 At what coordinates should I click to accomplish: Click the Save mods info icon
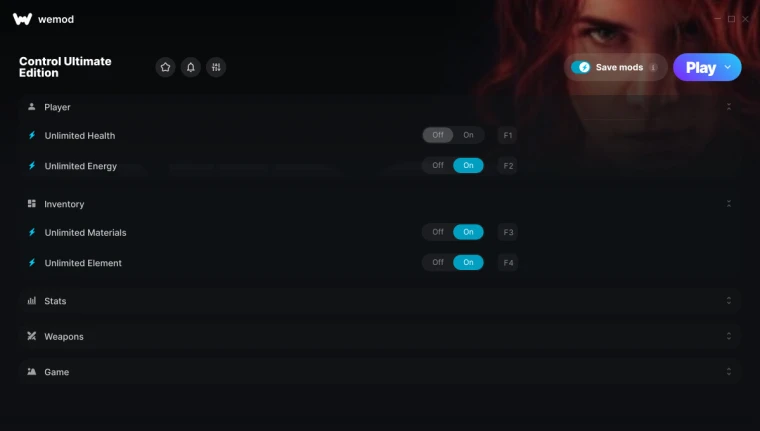[x=653, y=67]
